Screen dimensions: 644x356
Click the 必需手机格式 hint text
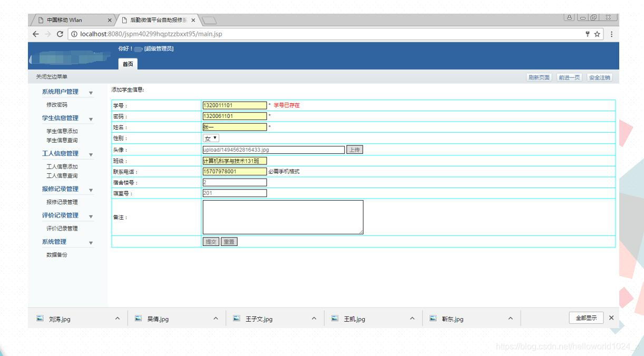coord(284,171)
